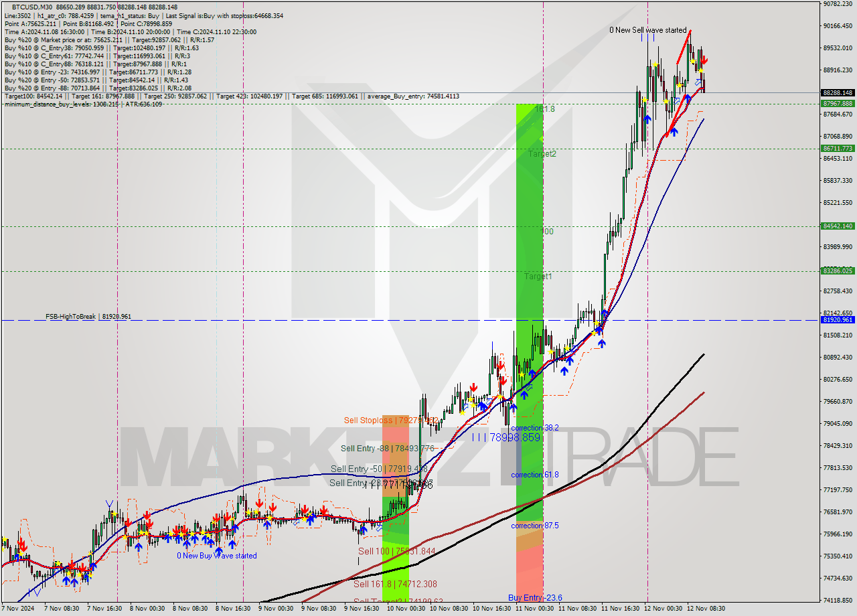The height and width of the screenshot is (616, 857).
Task: Click the green 84542.140 price tag
Action: click(838, 226)
